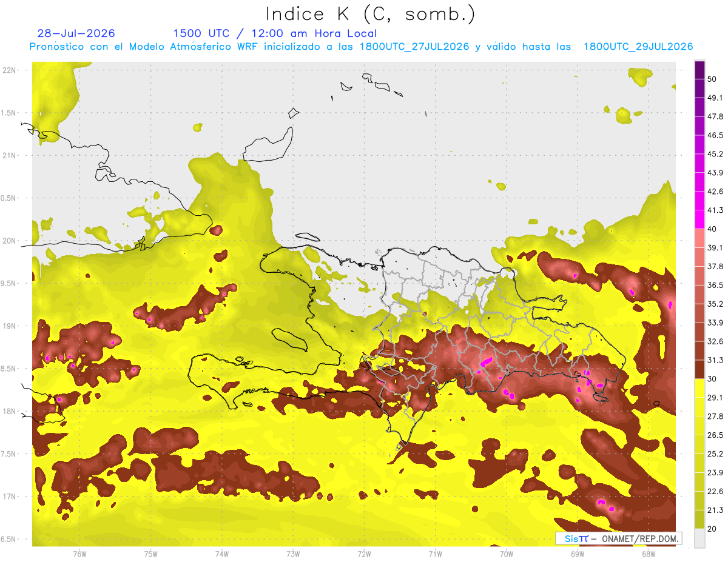This screenshot has width=728, height=562.
Task: Click the longitude label "76W"
Action: (x=79, y=554)
